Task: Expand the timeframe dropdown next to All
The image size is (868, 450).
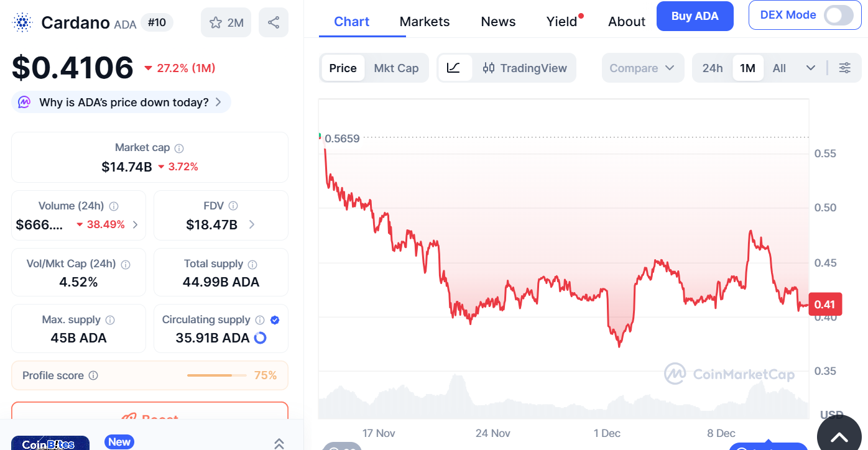Action: coord(811,68)
